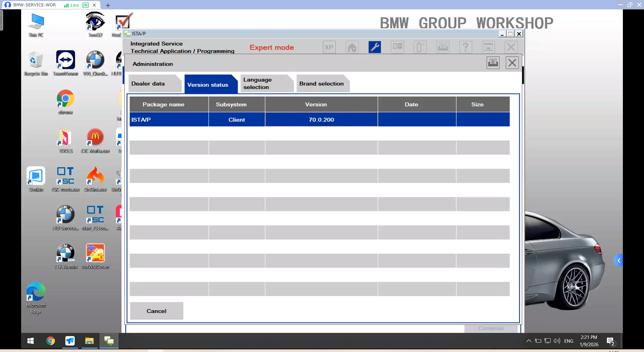Open the Help question mark icon

(x=465, y=47)
